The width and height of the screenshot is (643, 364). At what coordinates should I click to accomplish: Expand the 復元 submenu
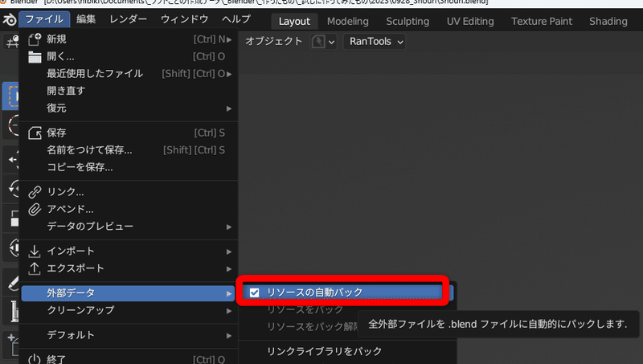pos(128,108)
